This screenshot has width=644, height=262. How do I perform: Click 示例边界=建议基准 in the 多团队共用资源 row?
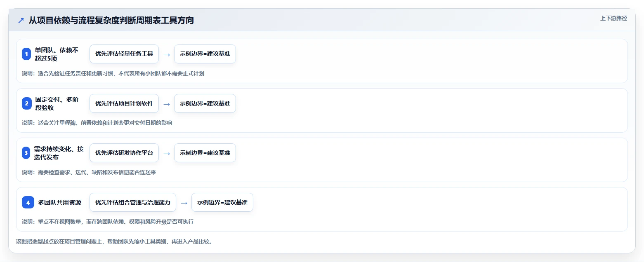[x=222, y=202]
